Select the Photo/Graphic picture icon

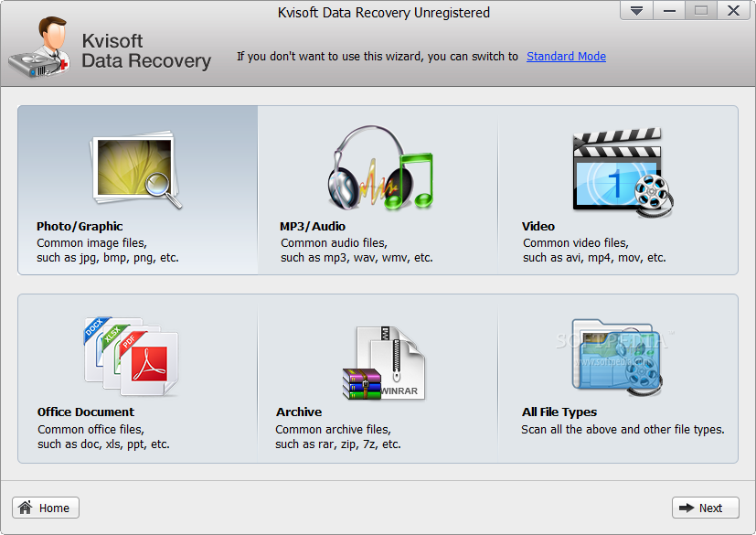click(136, 169)
